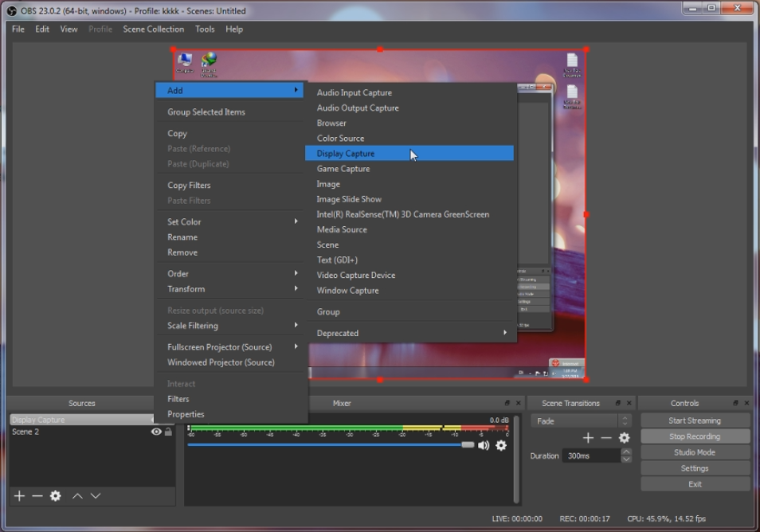The image size is (760, 532).
Task: Undock the Scene Transitions panel
Action: (x=618, y=403)
